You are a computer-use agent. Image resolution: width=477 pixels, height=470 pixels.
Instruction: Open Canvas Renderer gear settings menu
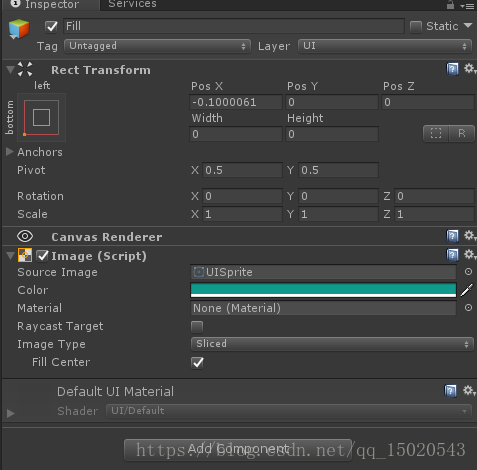[470, 236]
